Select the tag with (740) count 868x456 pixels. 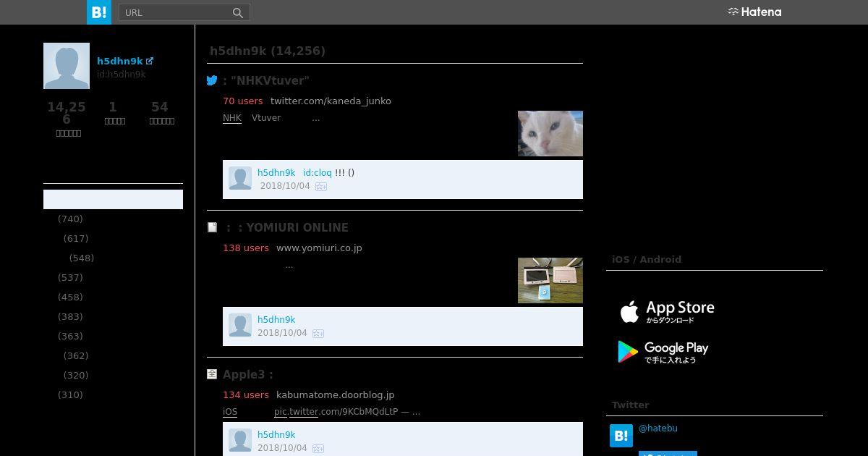click(70, 219)
